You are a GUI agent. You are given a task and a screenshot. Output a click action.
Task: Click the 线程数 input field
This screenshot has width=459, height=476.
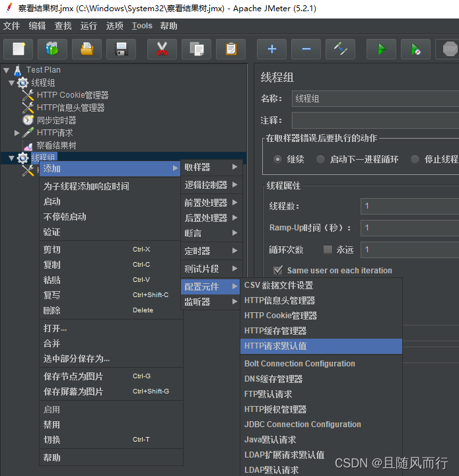click(409, 206)
